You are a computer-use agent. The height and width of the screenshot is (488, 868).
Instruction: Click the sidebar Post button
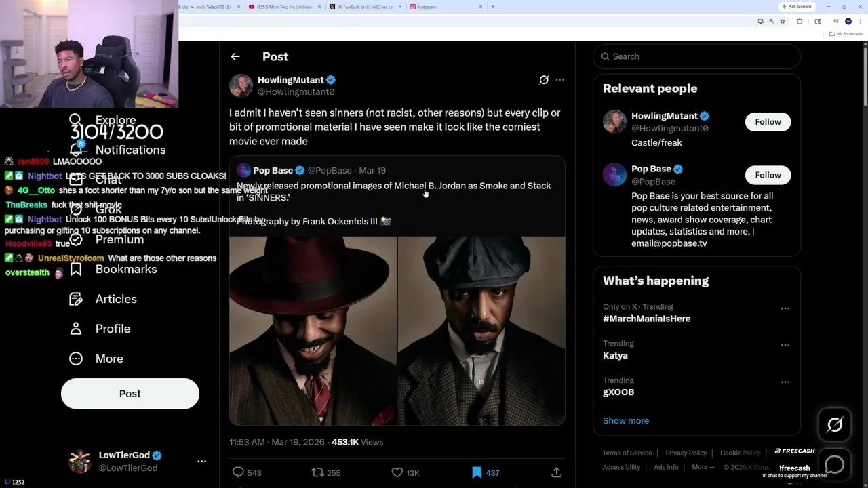point(130,394)
